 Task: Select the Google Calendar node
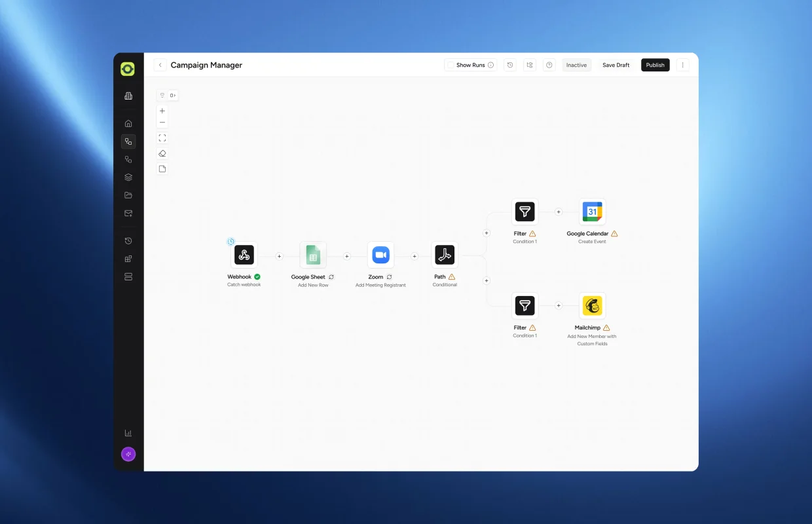pos(592,212)
